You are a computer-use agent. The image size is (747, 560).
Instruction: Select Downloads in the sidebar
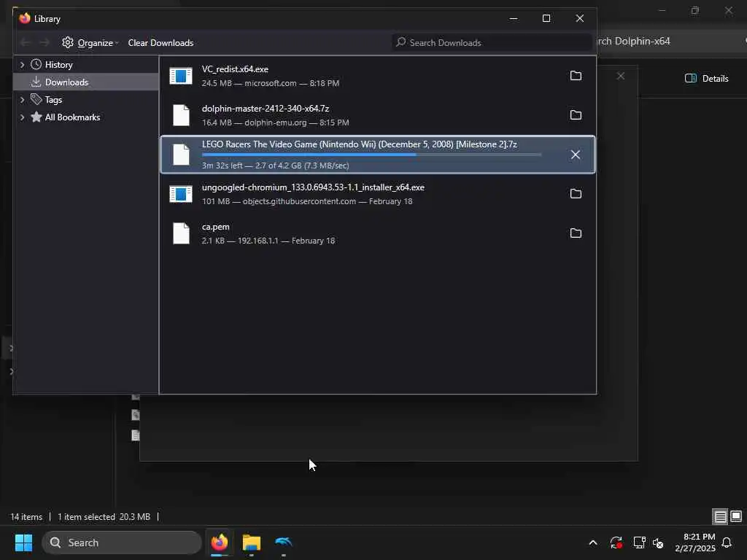pyautogui.click(x=66, y=82)
